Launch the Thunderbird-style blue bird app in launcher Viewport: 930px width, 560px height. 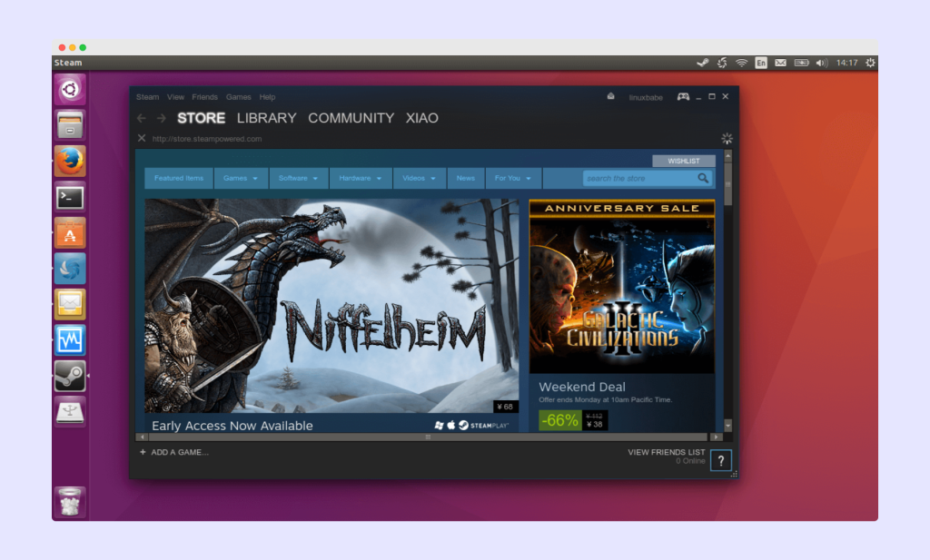[x=70, y=269]
